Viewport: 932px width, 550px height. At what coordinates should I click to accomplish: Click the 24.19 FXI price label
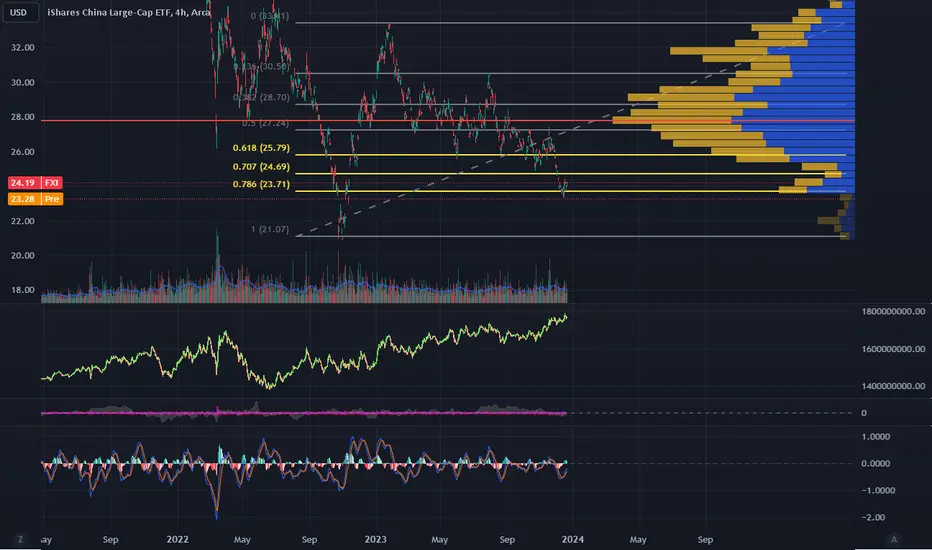click(x=35, y=183)
